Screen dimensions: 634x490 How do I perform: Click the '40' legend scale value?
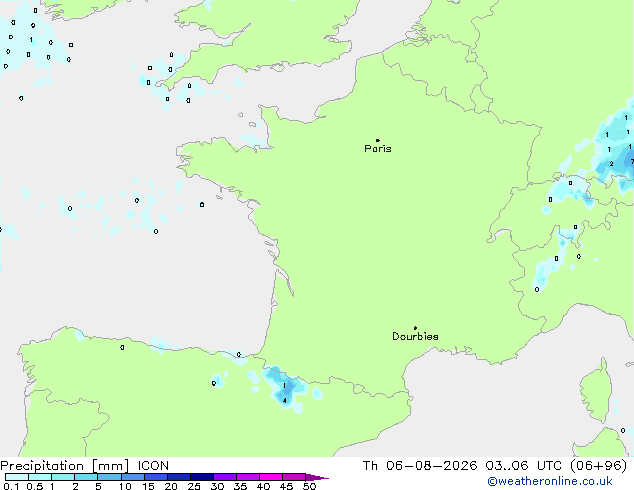pos(263,486)
